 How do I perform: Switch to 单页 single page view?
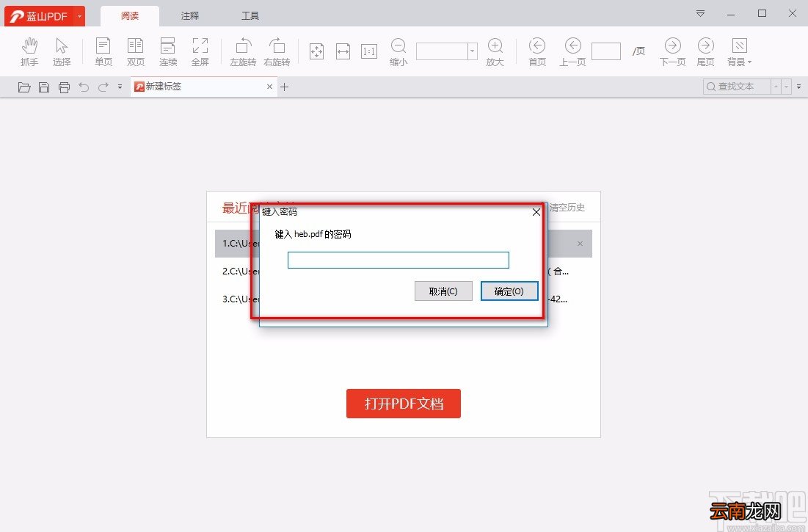pyautogui.click(x=103, y=51)
